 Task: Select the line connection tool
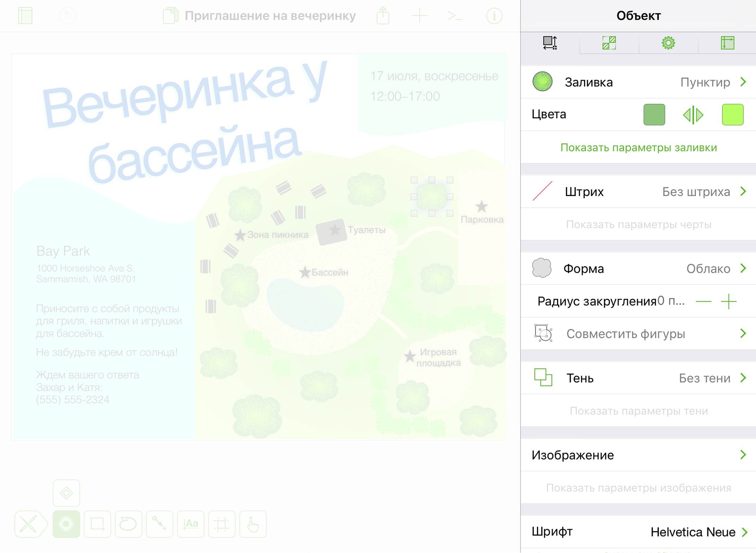[x=159, y=524]
